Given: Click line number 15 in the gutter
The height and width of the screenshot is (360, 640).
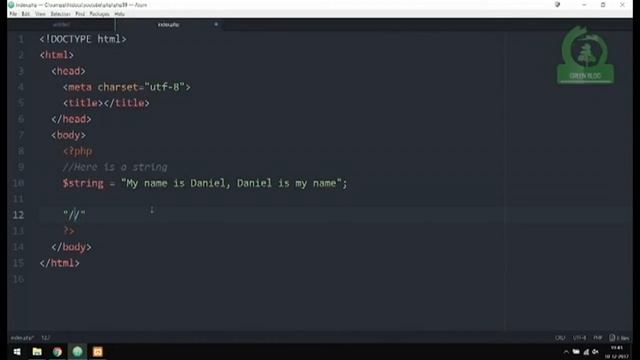Looking at the screenshot, I should [x=18, y=263].
